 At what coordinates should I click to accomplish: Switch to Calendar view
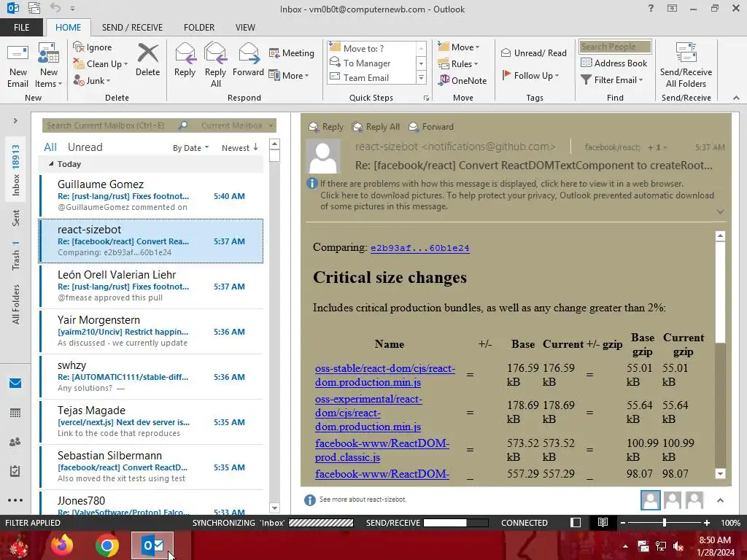pos(15,413)
